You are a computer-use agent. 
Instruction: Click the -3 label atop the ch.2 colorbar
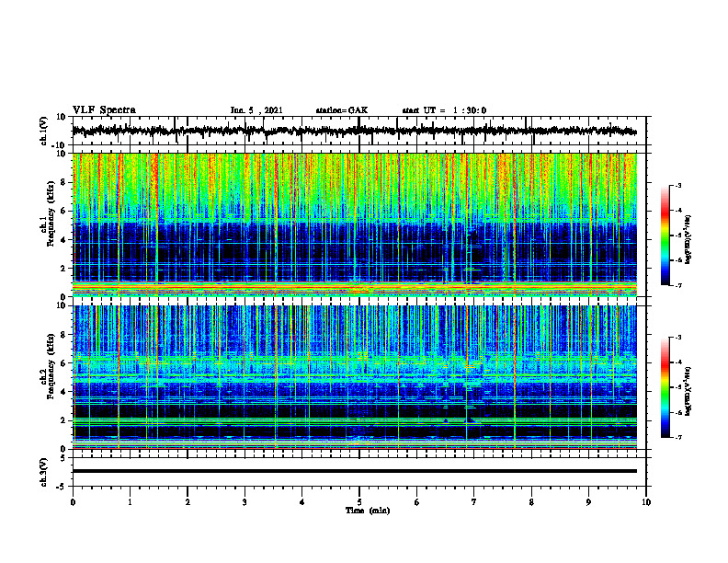click(678, 338)
